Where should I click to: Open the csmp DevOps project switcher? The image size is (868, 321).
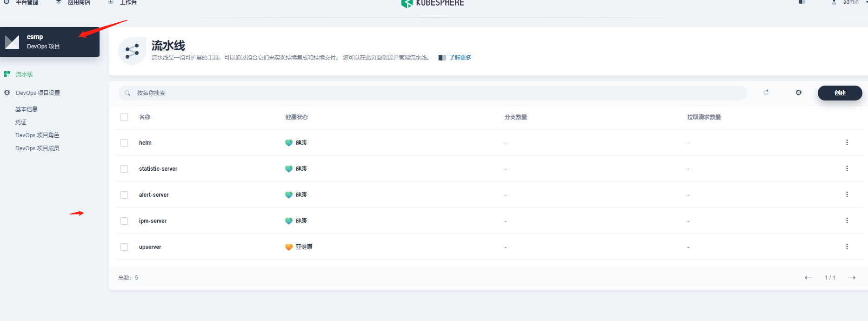tap(50, 42)
